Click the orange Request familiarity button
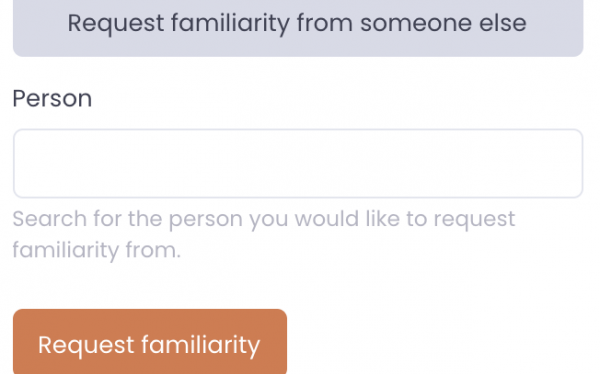Viewport: 600px width, 374px height. (x=150, y=342)
